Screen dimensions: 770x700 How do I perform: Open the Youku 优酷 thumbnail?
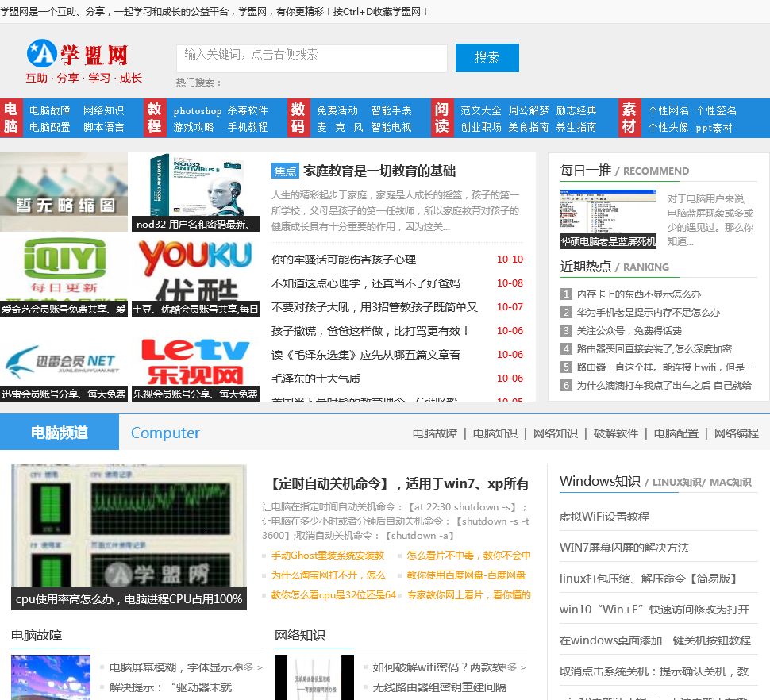[195, 277]
